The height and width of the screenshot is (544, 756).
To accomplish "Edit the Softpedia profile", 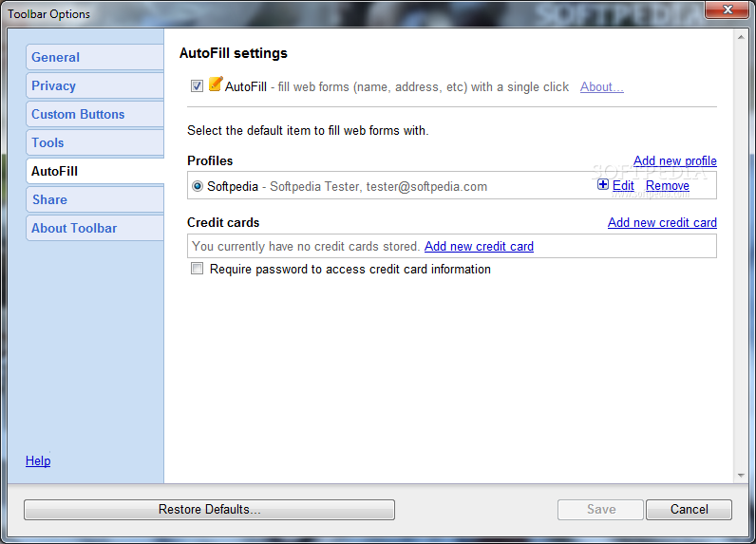I will point(623,185).
